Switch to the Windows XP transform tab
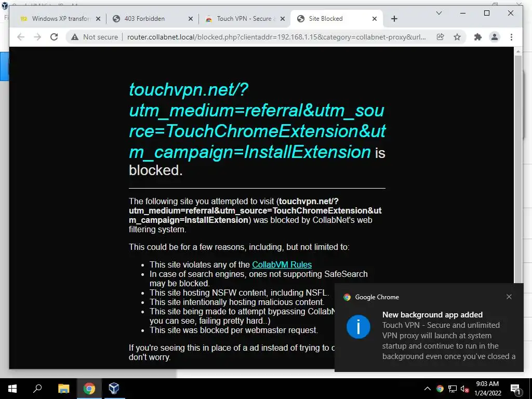Viewport: 532px width, 399px height. click(60, 19)
